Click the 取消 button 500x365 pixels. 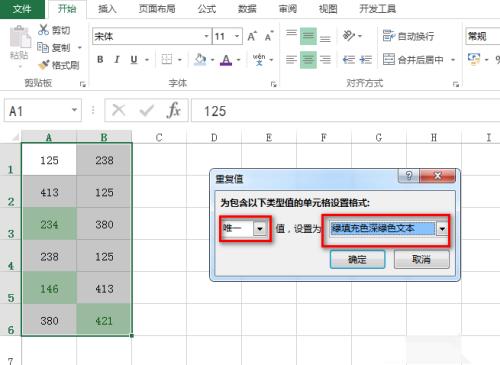(422, 259)
